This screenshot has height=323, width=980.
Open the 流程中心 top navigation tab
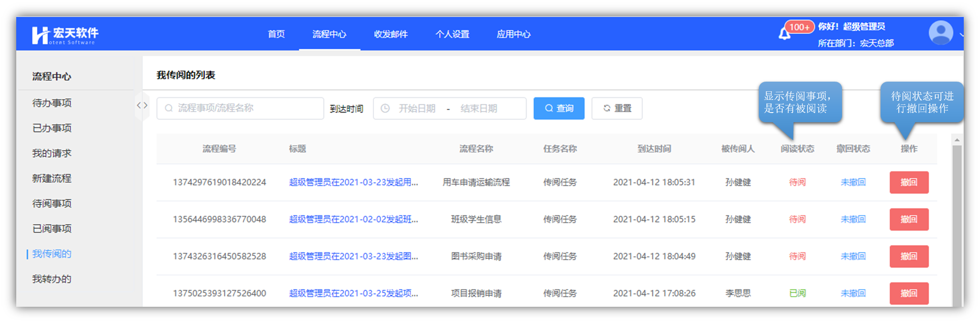[x=329, y=34]
